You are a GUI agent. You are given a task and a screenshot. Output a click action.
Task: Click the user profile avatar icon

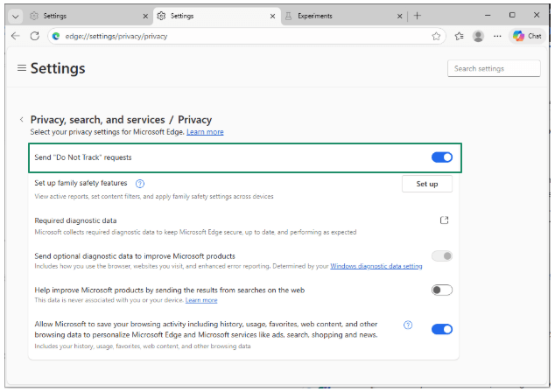click(478, 36)
